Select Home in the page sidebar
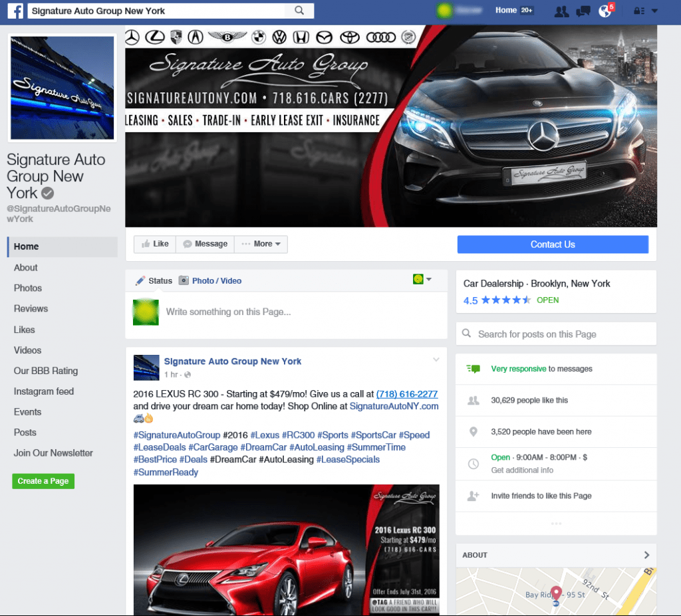Image resolution: width=681 pixels, height=616 pixels. 62,247
